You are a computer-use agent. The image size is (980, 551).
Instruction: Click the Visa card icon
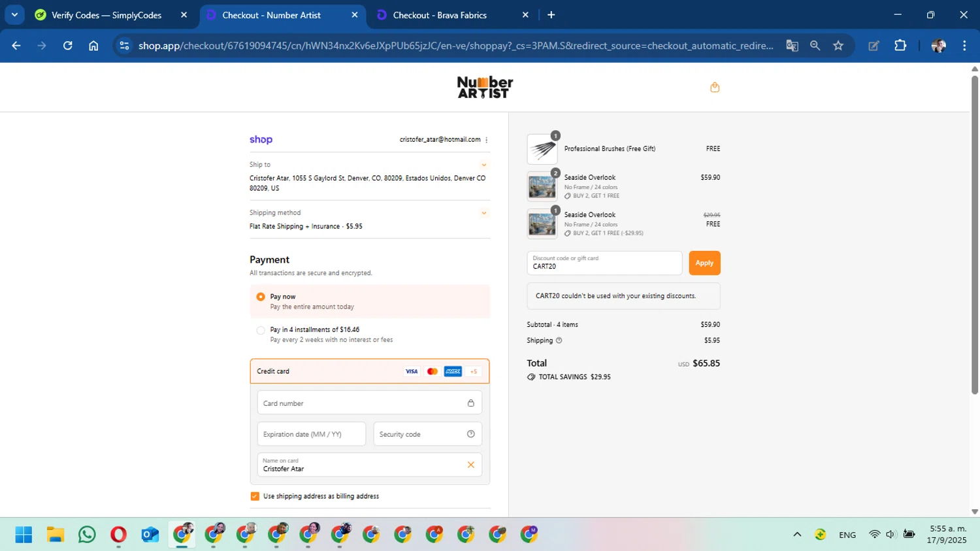pyautogui.click(x=412, y=371)
